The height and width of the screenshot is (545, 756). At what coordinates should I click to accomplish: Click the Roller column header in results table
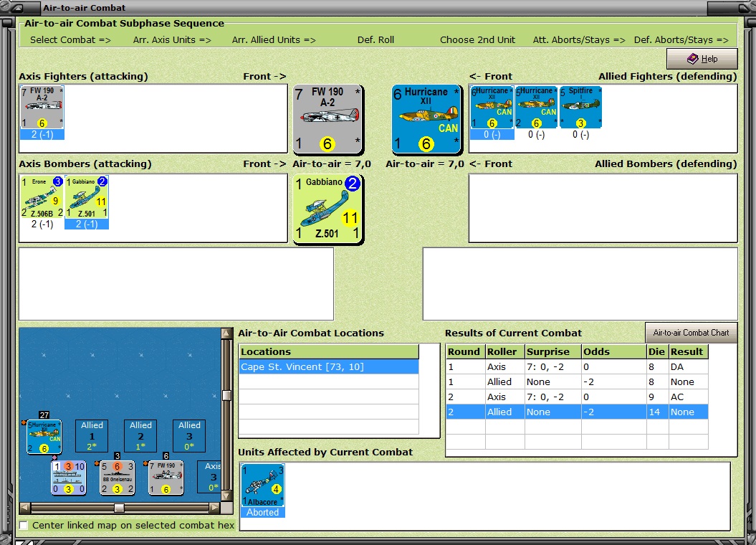(x=505, y=351)
